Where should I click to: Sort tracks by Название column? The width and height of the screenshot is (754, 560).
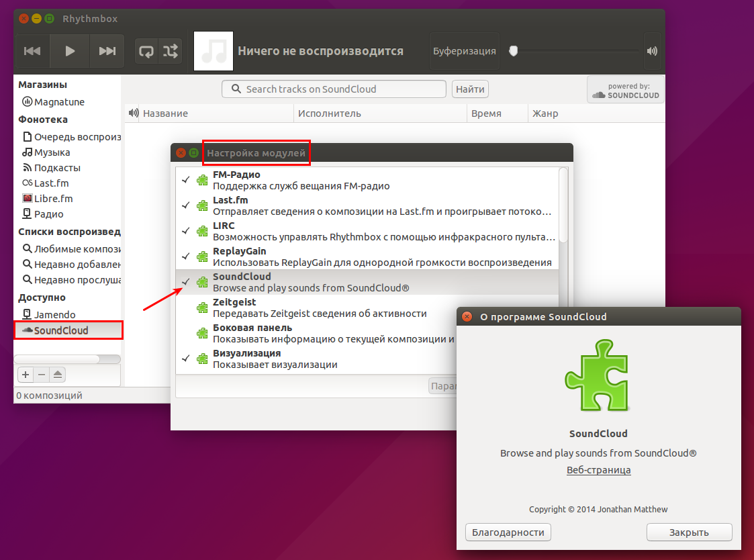click(x=216, y=113)
